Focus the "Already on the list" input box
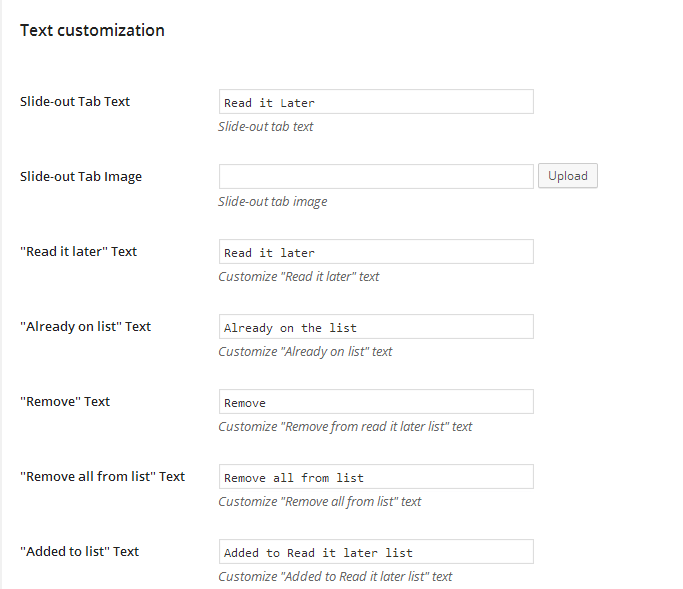Screen dimensions: 683x589 [x=376, y=327]
